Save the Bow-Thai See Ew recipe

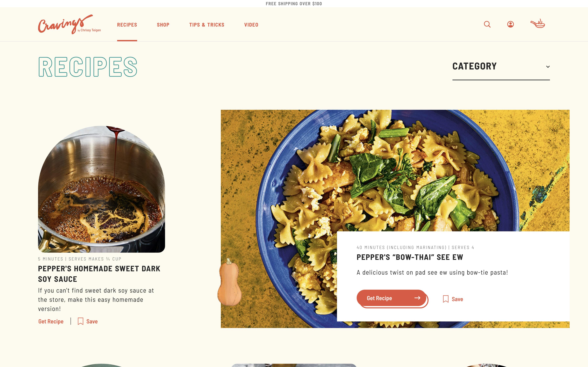(x=453, y=299)
